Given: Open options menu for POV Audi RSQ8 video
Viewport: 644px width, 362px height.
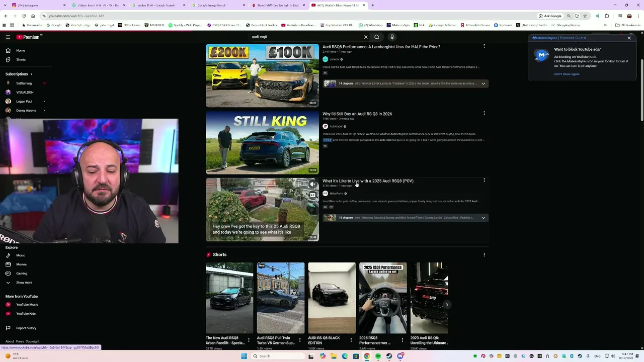Looking at the screenshot, I should tap(484, 180).
